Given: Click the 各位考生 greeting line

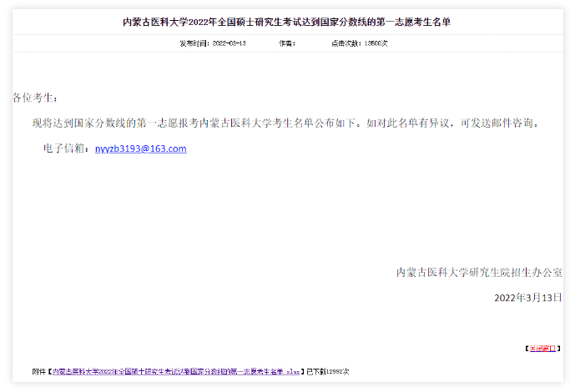Looking at the screenshot, I should click(x=36, y=98).
